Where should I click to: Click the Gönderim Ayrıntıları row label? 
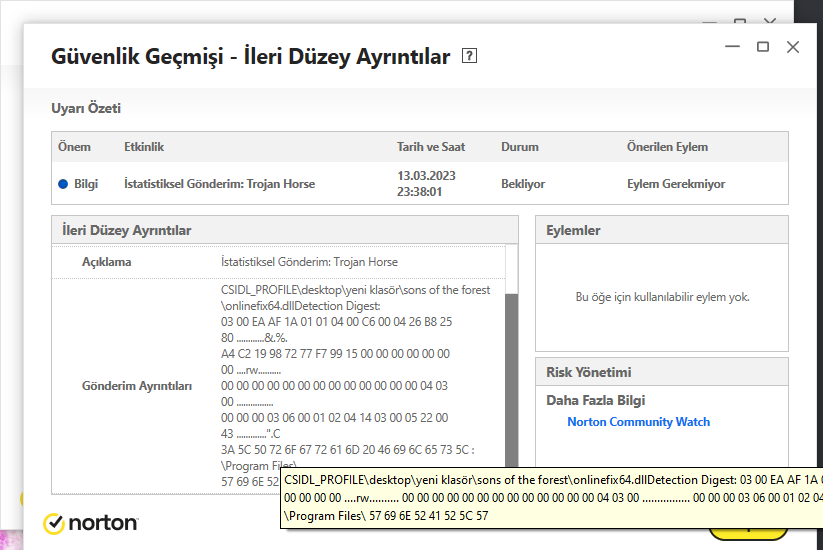click(136, 385)
